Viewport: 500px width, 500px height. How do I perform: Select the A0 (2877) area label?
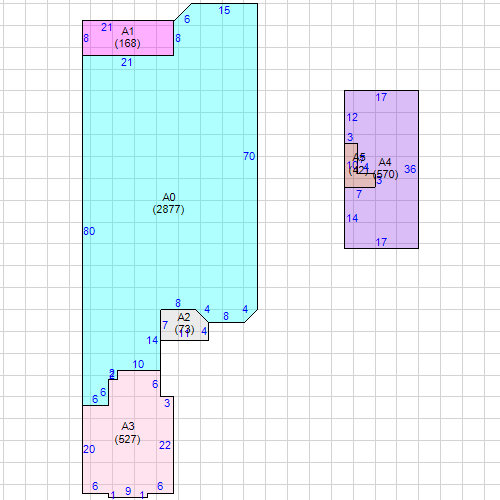click(x=168, y=203)
